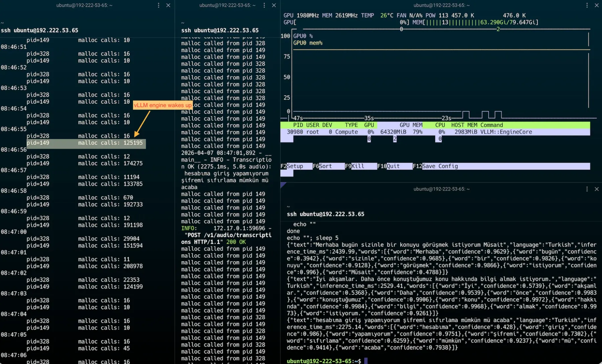Click the GPU utilization bar showing 0%
The height and width of the screenshot is (364, 602).
click(x=346, y=22)
